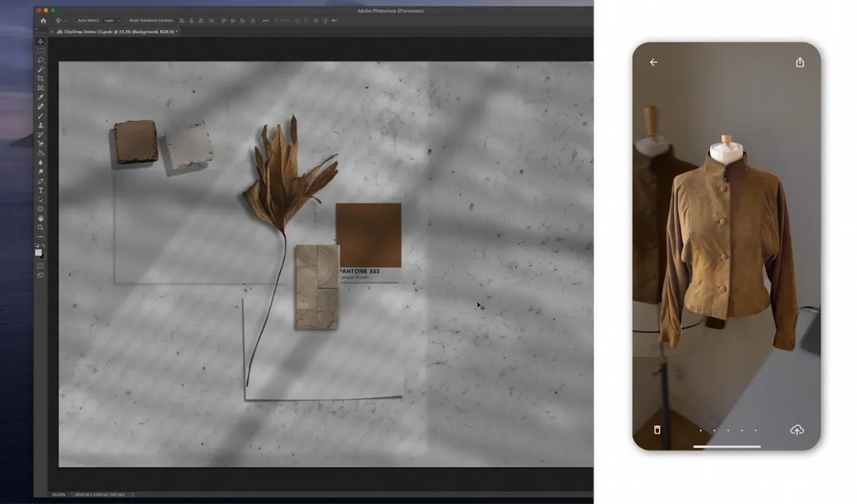The image size is (857, 504).
Task: Open the Auto-Select Layer dropdown
Action: click(112, 20)
